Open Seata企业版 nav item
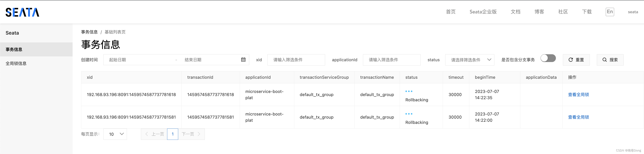The width and height of the screenshot is (644, 154). coord(483,12)
